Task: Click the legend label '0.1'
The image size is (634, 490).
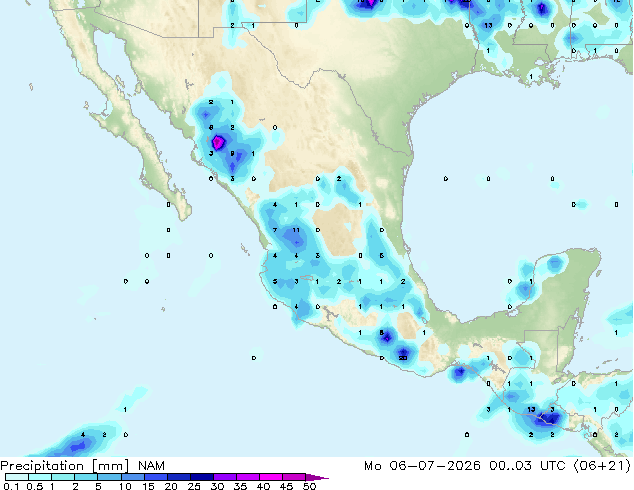Action: [11, 486]
